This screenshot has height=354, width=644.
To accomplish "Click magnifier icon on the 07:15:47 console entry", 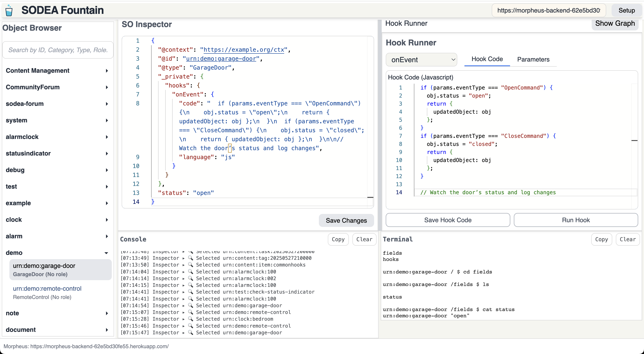I will tap(191, 333).
